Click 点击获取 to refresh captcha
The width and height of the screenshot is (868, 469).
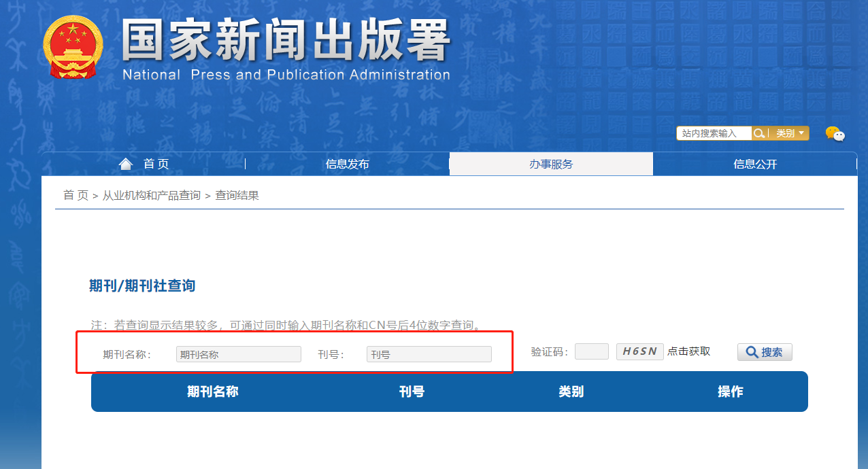pyautogui.click(x=688, y=351)
